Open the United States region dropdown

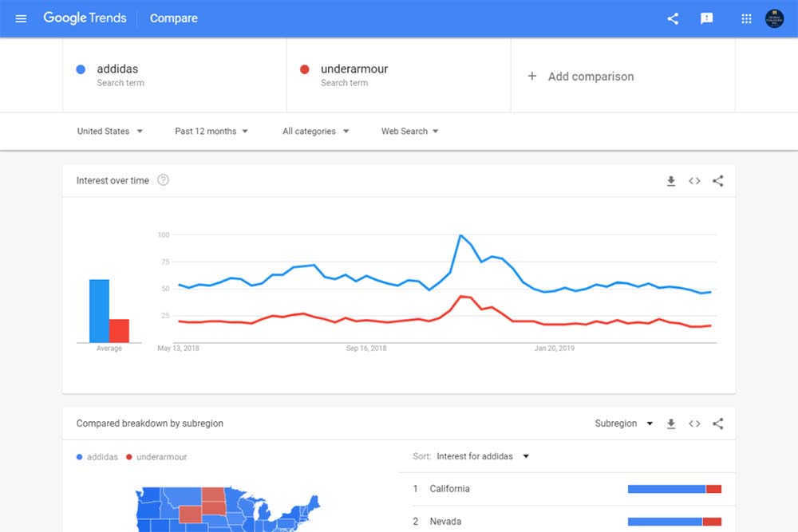110,132
